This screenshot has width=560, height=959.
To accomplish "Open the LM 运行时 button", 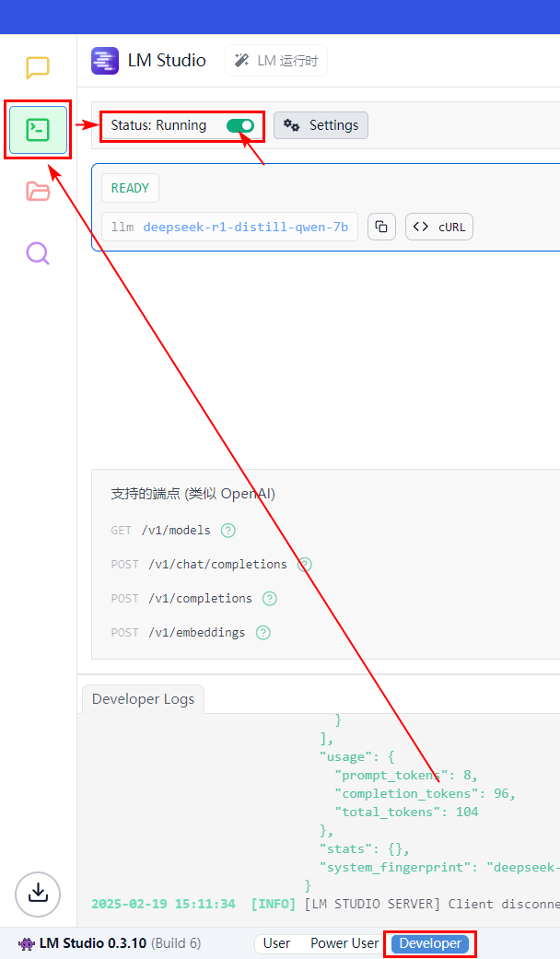I will tap(276, 61).
